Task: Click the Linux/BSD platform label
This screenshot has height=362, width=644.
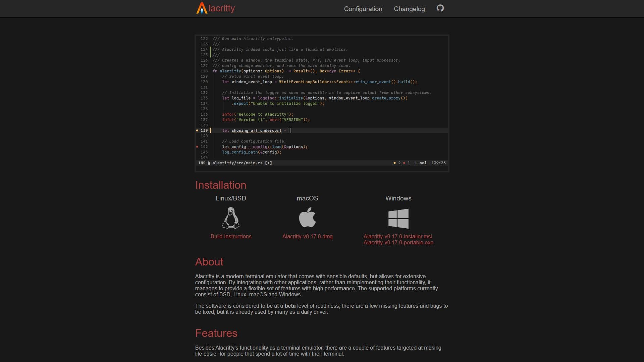Action: tap(231, 198)
